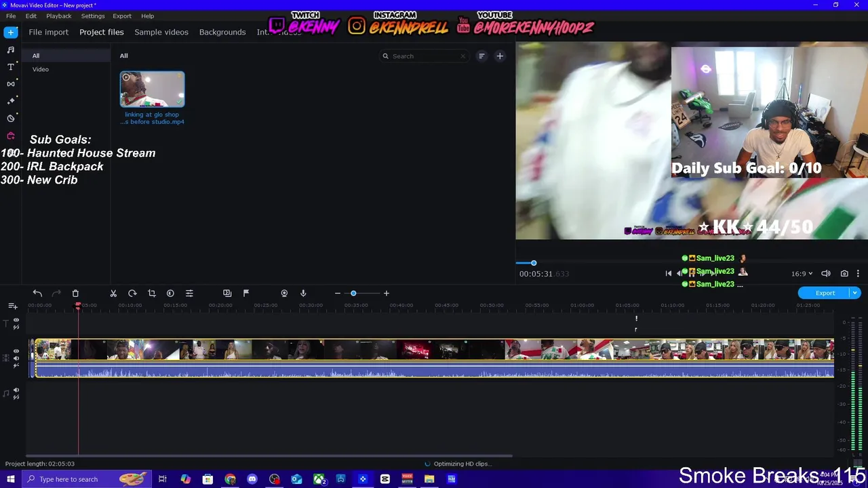Click the timeline horizontal scrollbar

[x=269, y=455]
